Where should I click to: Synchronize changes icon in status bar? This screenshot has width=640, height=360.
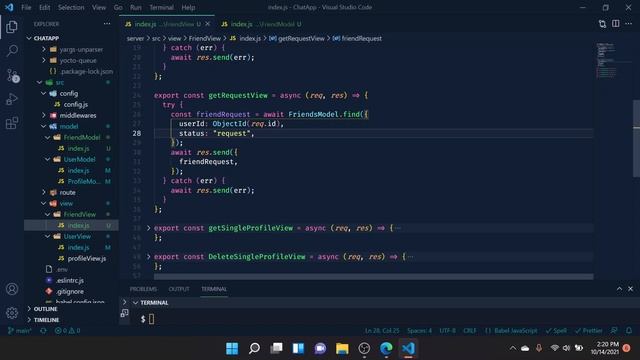(43, 331)
